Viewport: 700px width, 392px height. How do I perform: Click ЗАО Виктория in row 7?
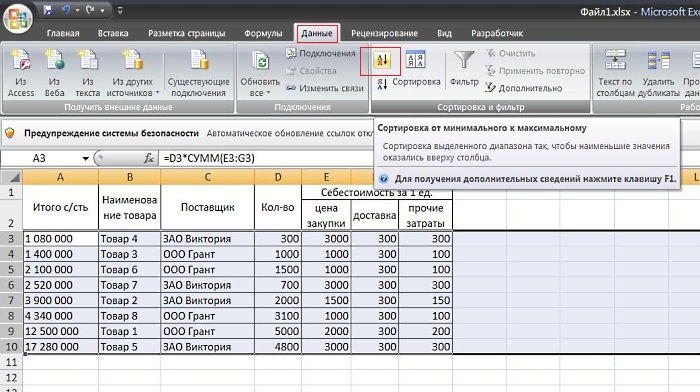tap(208, 300)
